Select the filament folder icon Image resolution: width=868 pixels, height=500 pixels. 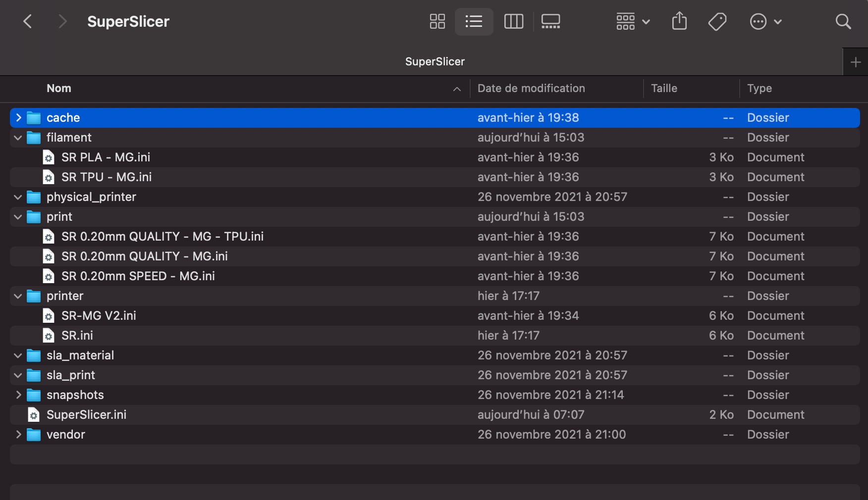[34, 138]
